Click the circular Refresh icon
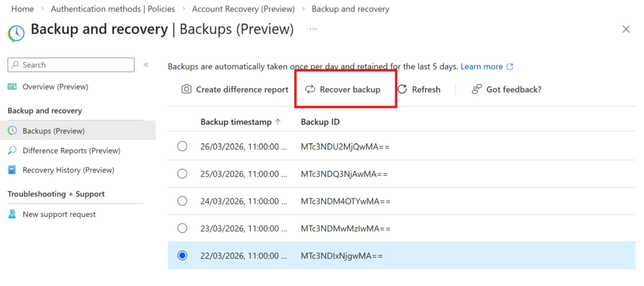The image size is (644, 286). click(402, 89)
